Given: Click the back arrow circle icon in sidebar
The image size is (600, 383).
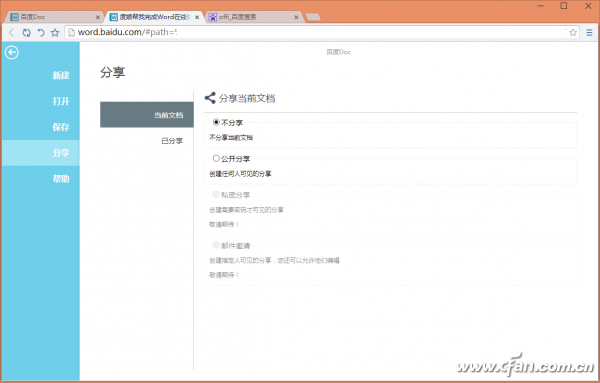Looking at the screenshot, I should click(x=11, y=52).
